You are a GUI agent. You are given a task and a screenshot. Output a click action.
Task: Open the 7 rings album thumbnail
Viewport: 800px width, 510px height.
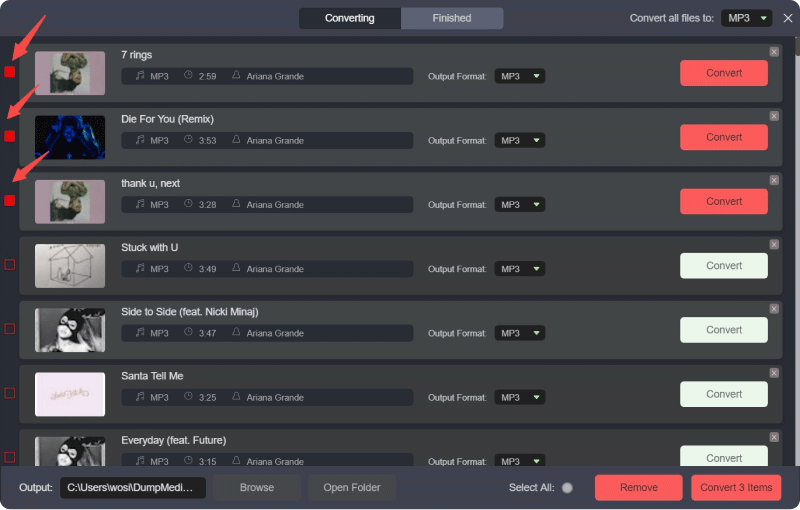(70, 73)
